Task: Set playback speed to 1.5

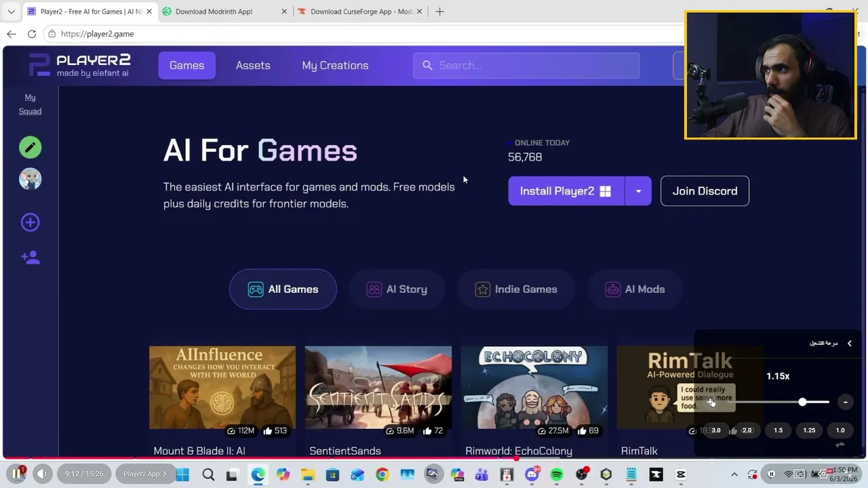Action: point(778,430)
